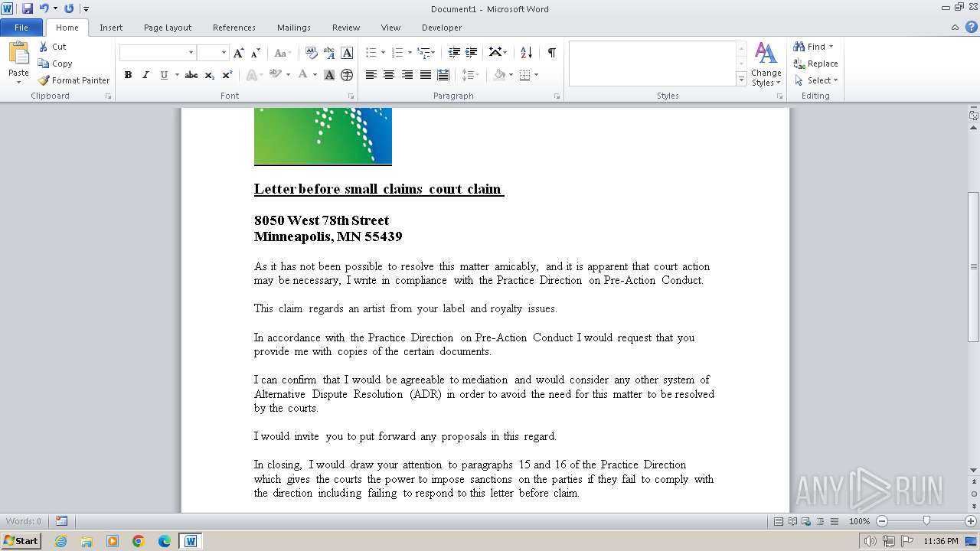Justify the paragraph text
This screenshot has width=980, height=551.
[425, 75]
